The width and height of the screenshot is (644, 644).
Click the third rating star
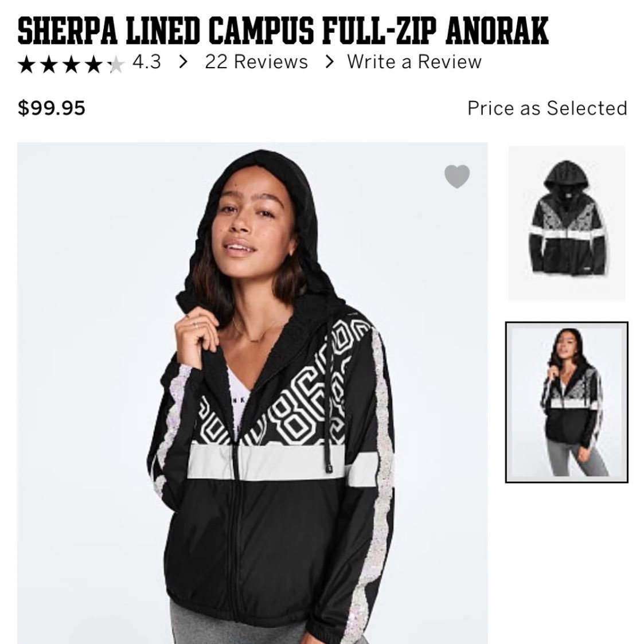tap(72, 64)
